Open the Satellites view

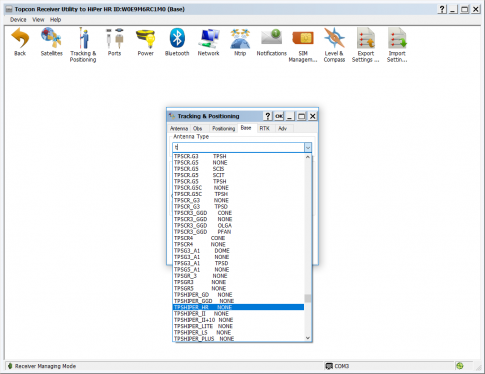(x=51, y=39)
